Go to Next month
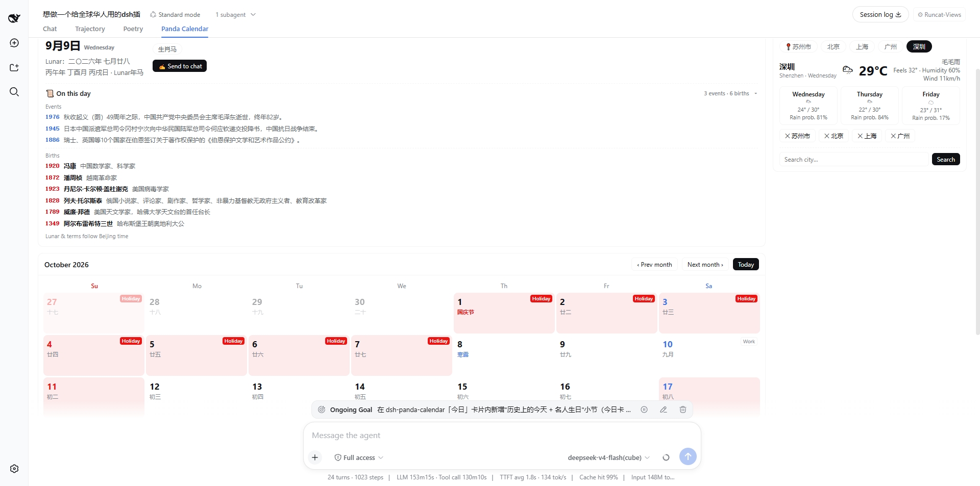Image resolution: width=980 pixels, height=486 pixels. pyautogui.click(x=705, y=264)
